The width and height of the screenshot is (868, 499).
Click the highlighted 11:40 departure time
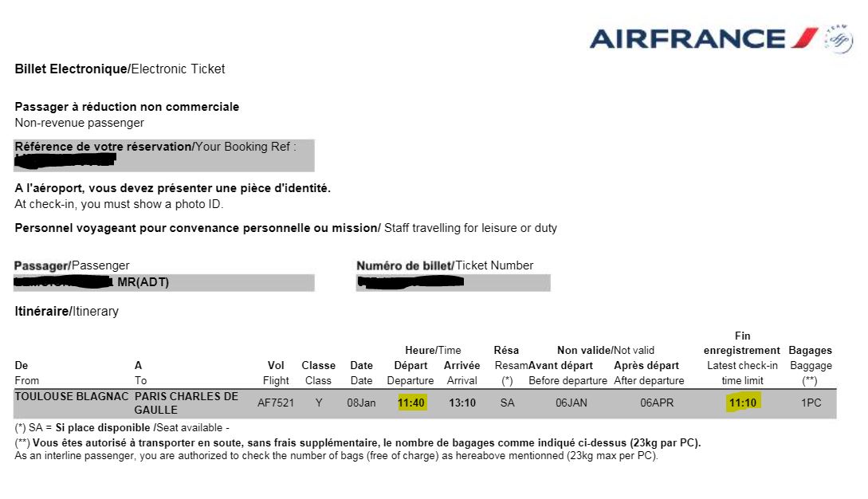tap(411, 403)
